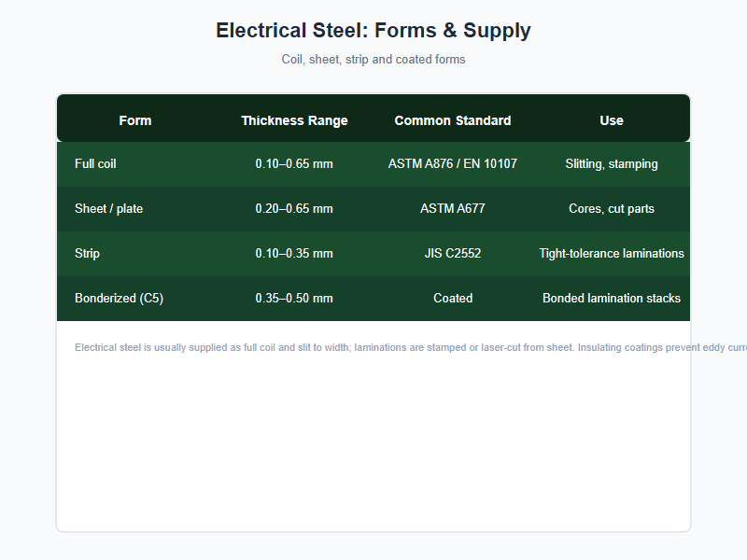Viewport: 747px width, 560px height.
Task: Click the 'Coated' standard cell
Action: pyautogui.click(x=453, y=299)
